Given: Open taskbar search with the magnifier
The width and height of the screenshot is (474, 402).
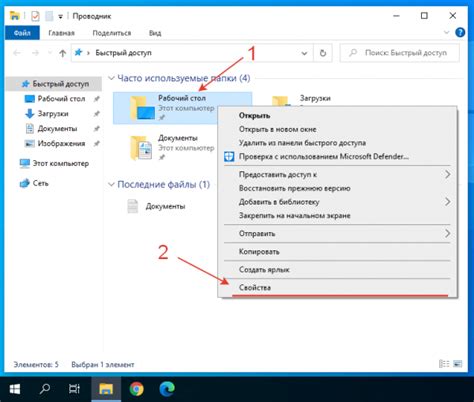Looking at the screenshot, I should [45, 389].
